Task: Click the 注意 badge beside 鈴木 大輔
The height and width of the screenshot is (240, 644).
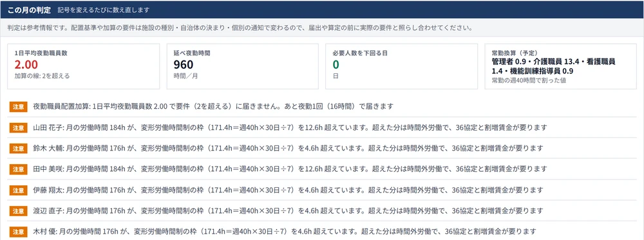Action: 19,148
